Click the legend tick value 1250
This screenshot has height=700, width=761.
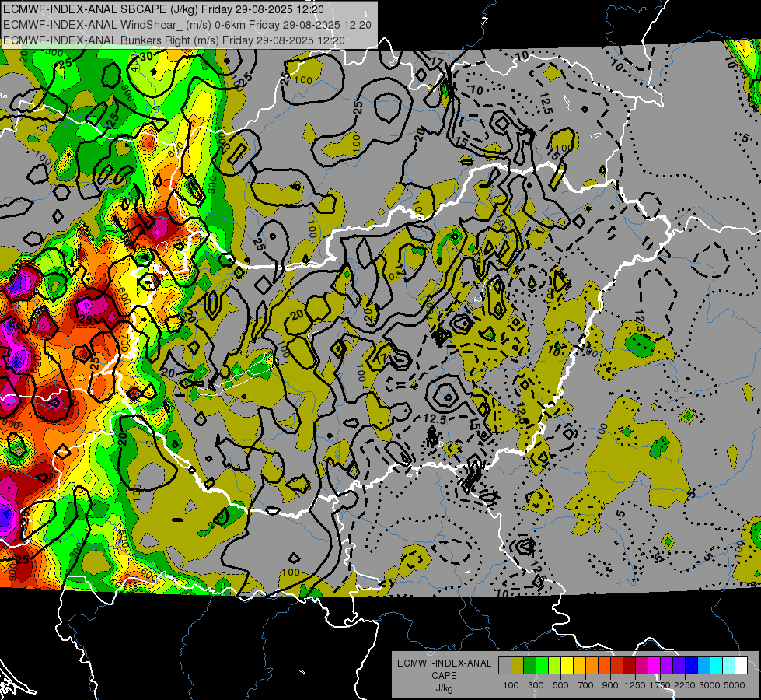coord(635,685)
